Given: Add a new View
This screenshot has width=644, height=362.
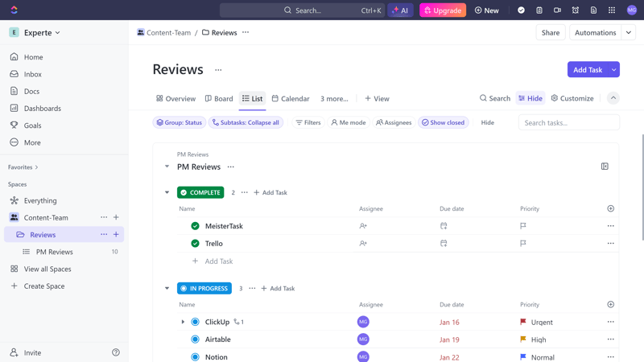Looking at the screenshot, I should coord(377,98).
